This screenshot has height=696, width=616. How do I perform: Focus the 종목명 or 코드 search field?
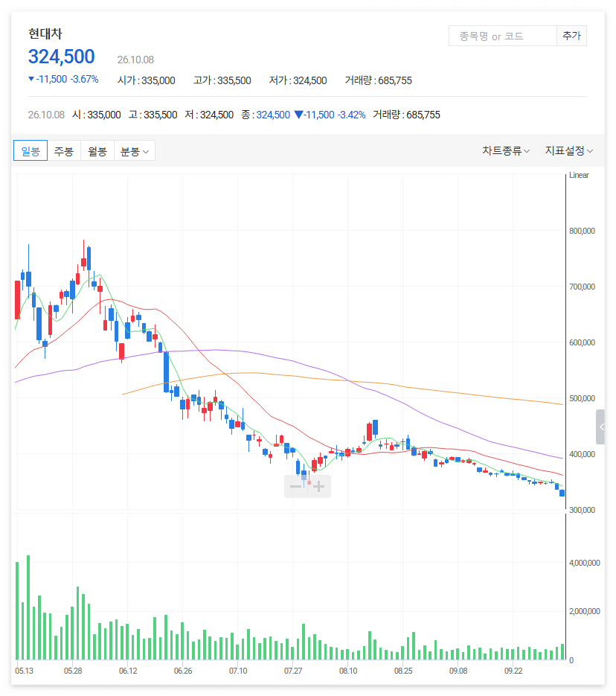coord(502,36)
